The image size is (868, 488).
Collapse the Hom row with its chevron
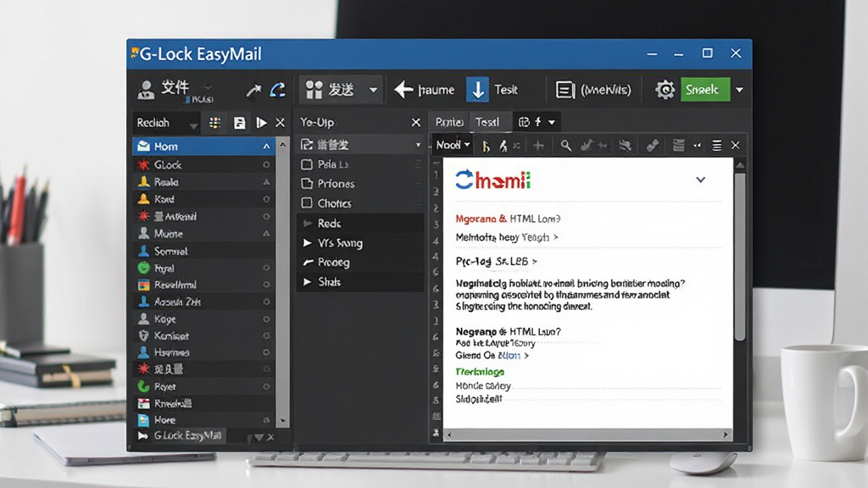coord(266,147)
